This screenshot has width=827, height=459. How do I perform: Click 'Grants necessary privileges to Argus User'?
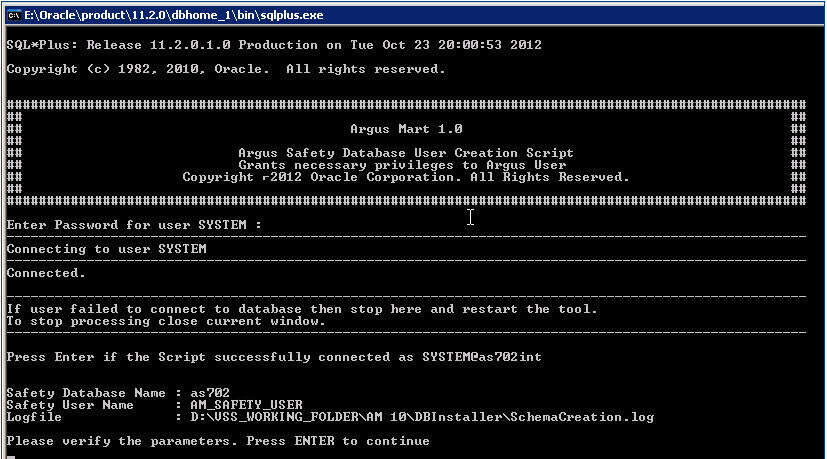point(402,165)
